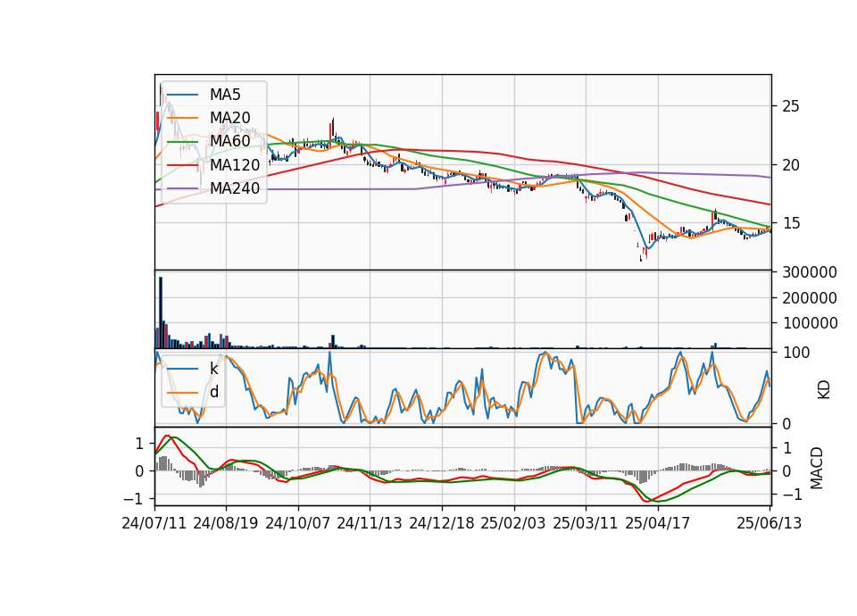The width and height of the screenshot is (857, 616).
Task: Click the volume axis value 300000
Action: [x=810, y=272]
